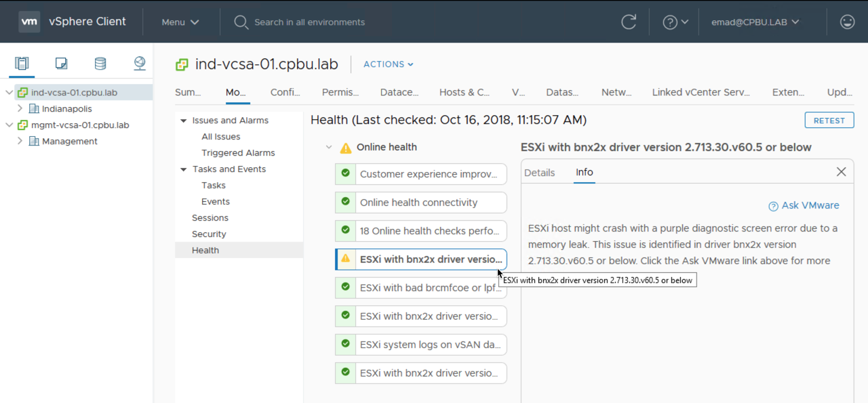Click the Online health warning triangle icon
The width and height of the screenshot is (868, 403).
(346, 148)
